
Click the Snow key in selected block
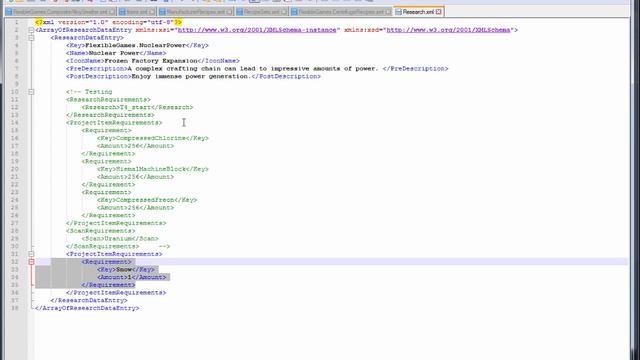(124, 269)
